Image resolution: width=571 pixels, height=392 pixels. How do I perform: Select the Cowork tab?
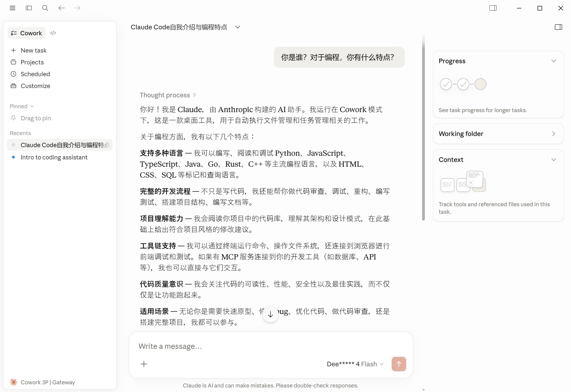click(27, 33)
